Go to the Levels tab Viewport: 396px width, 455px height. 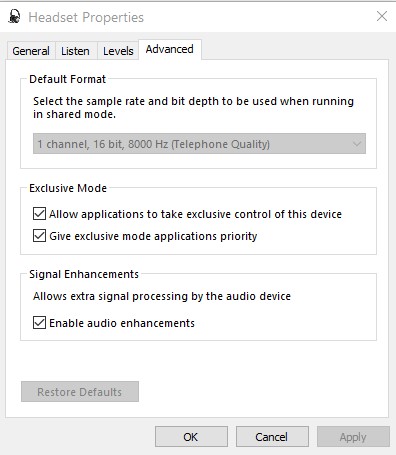(x=118, y=51)
